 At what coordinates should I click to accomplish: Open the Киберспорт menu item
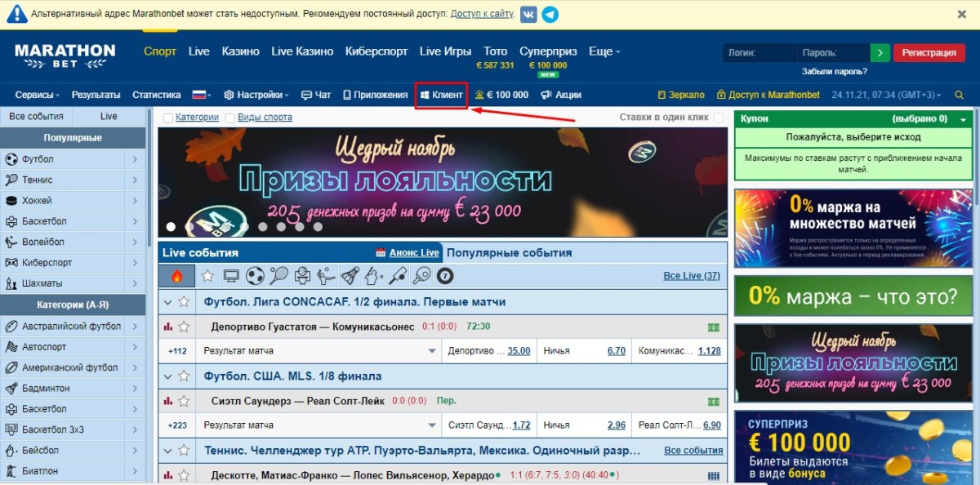376,51
